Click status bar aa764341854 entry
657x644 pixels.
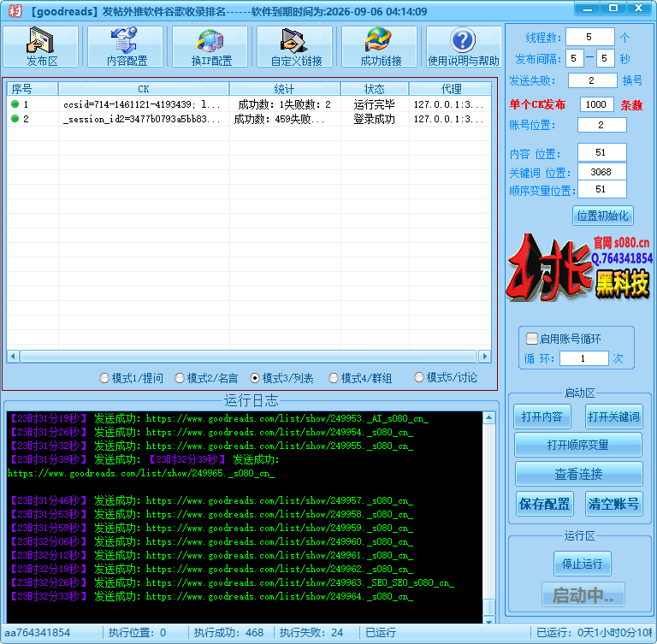click(38, 632)
